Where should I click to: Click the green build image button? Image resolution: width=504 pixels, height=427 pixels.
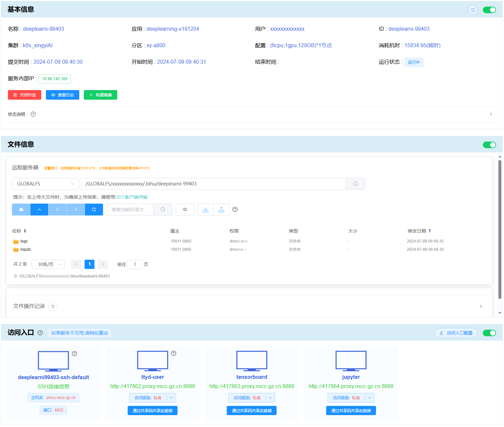100,95
